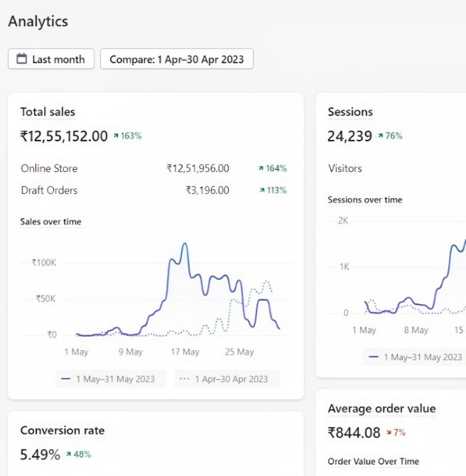466x476 pixels.
Task: Click the Sessions 76% increase arrow
Action: pos(381,136)
